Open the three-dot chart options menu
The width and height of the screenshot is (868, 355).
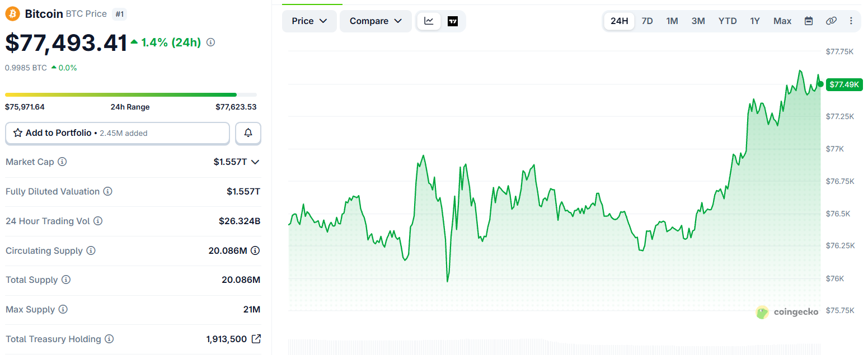point(851,21)
